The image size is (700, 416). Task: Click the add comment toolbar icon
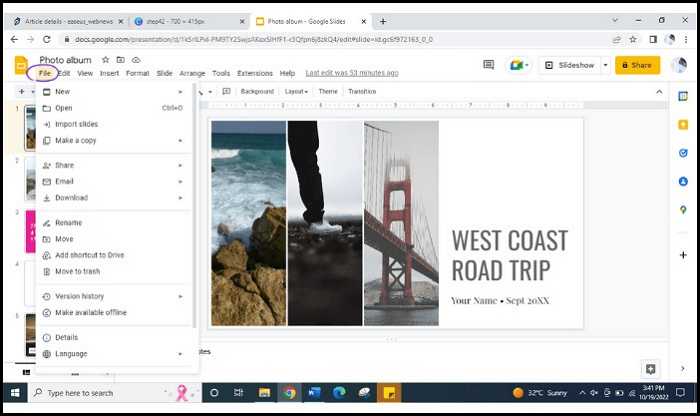[226, 91]
